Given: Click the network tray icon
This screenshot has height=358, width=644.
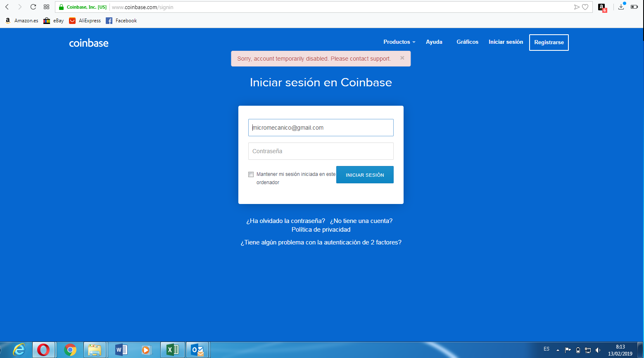Looking at the screenshot, I should coord(588,350).
